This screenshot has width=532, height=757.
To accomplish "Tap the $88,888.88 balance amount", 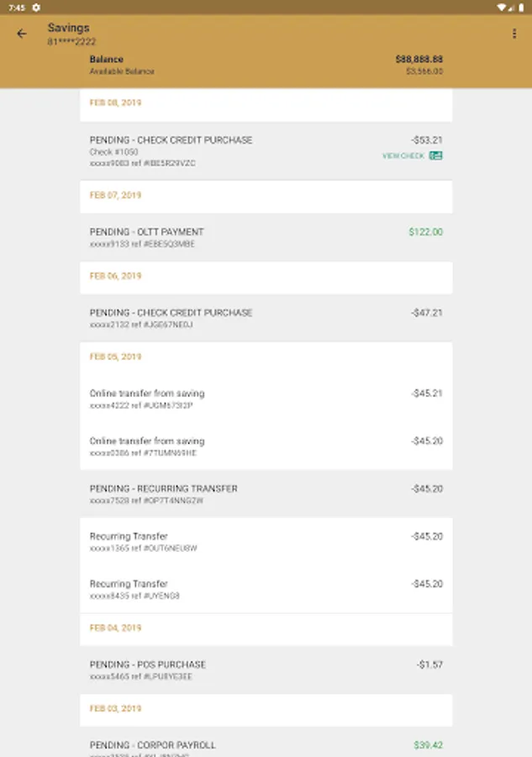I will pyautogui.click(x=419, y=60).
